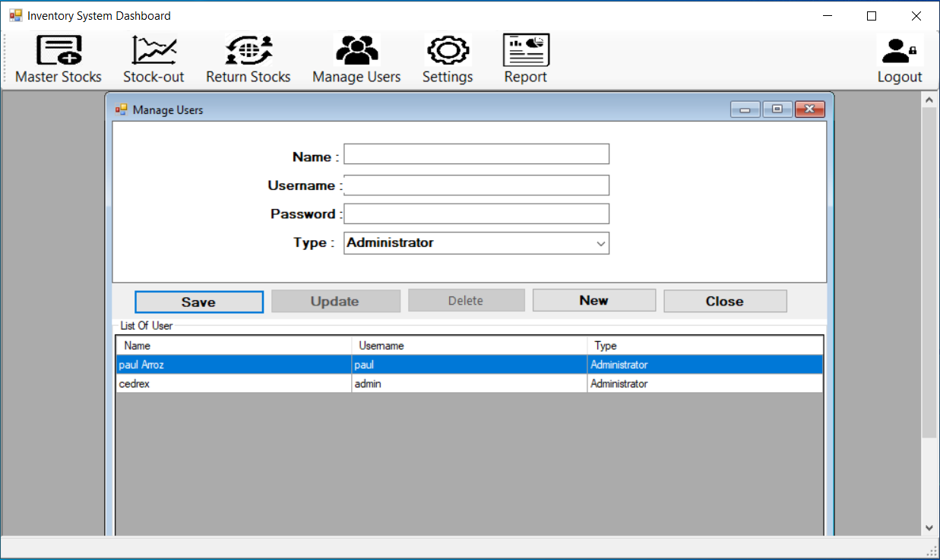The width and height of the screenshot is (940, 560).
Task: Click the Save button
Action: [x=199, y=302]
